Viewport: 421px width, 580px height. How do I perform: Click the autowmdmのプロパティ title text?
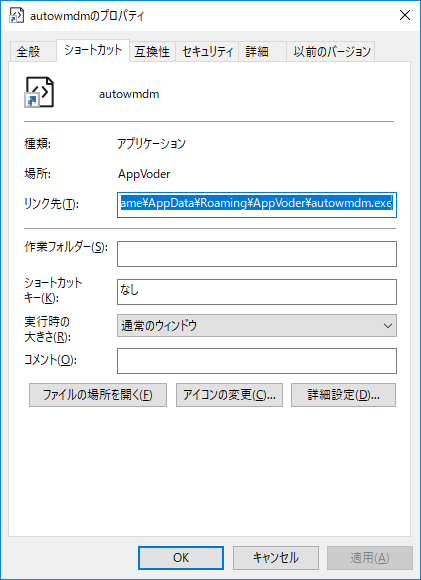(x=87, y=16)
